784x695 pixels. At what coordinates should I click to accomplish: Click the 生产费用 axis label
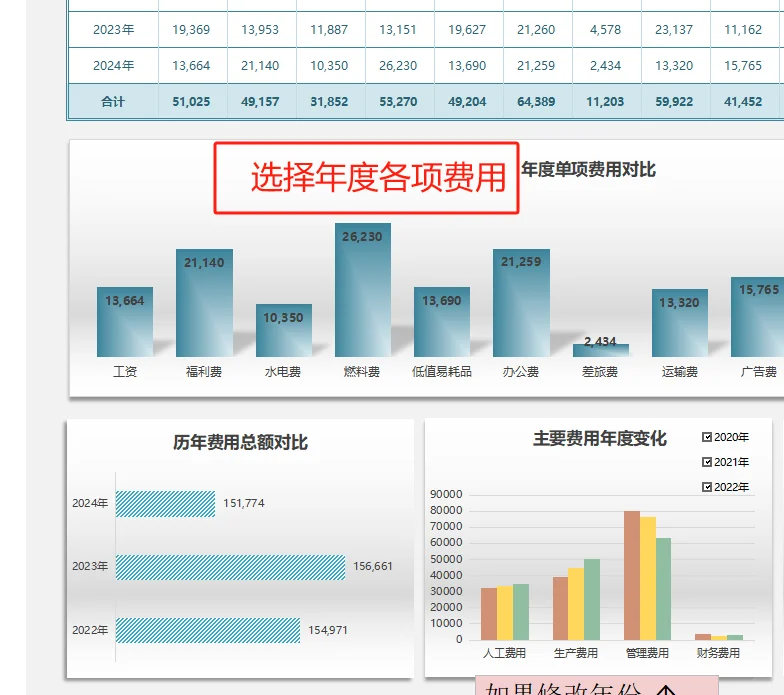click(x=576, y=653)
